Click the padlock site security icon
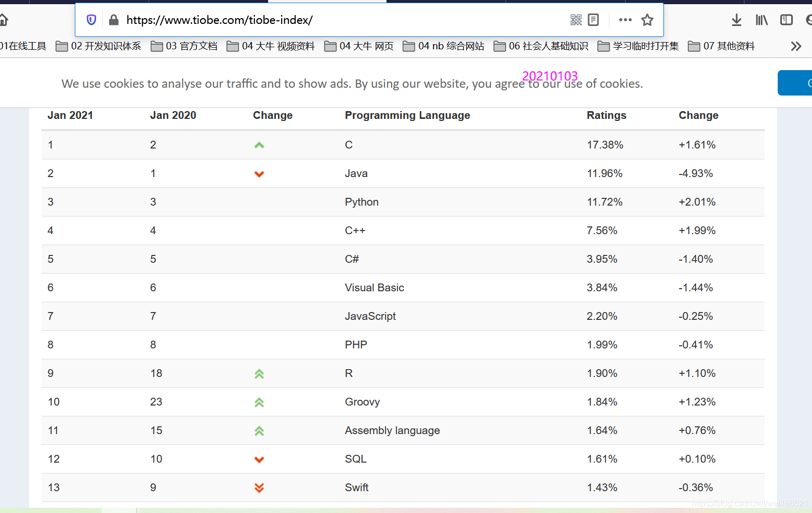812x513 pixels. pyautogui.click(x=114, y=20)
